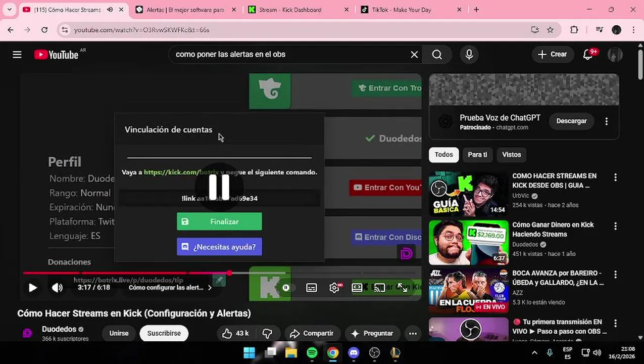Open options for BOCA AVANZA video
The width and height of the screenshot is (644, 364).
pos(615,275)
